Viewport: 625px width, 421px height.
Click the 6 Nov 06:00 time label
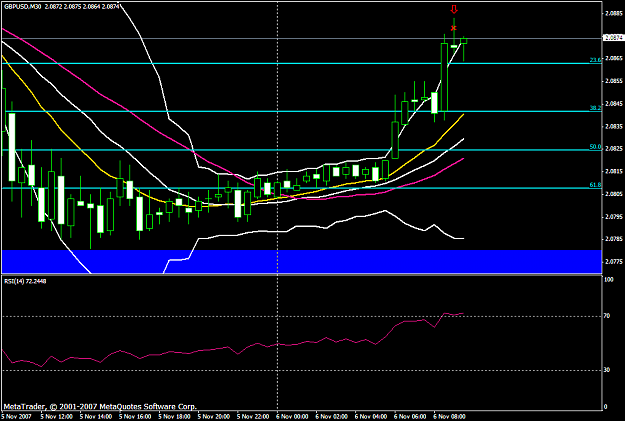(410, 417)
